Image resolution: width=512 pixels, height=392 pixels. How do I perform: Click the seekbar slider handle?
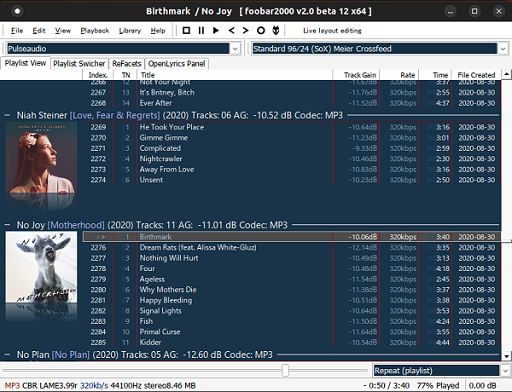(x=286, y=370)
